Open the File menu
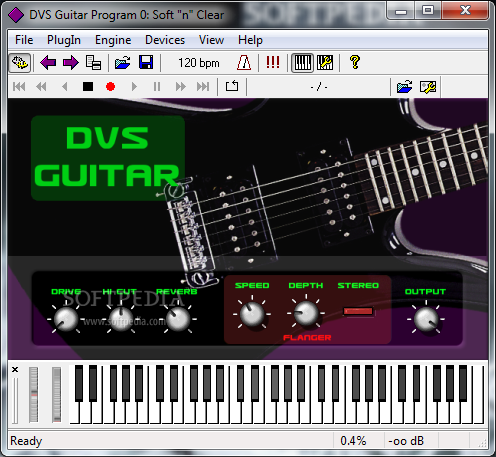This screenshot has height=457, width=496. pyautogui.click(x=24, y=40)
